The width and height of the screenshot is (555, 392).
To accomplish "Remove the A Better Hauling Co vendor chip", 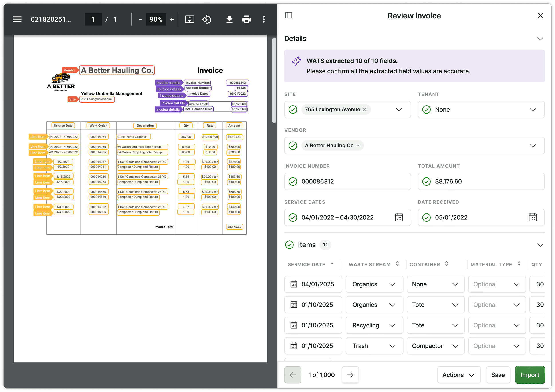I will point(358,145).
